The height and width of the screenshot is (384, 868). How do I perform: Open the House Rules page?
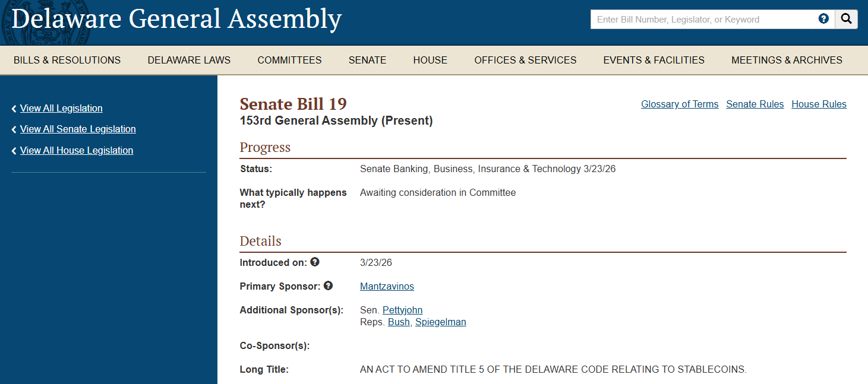(819, 104)
